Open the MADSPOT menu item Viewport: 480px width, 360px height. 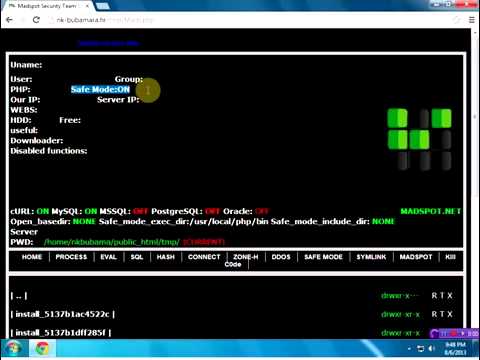(416, 257)
